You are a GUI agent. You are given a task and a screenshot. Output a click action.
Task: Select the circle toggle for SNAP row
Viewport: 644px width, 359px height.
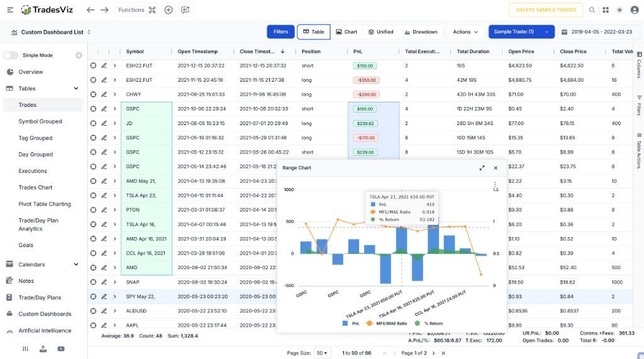tap(93, 282)
